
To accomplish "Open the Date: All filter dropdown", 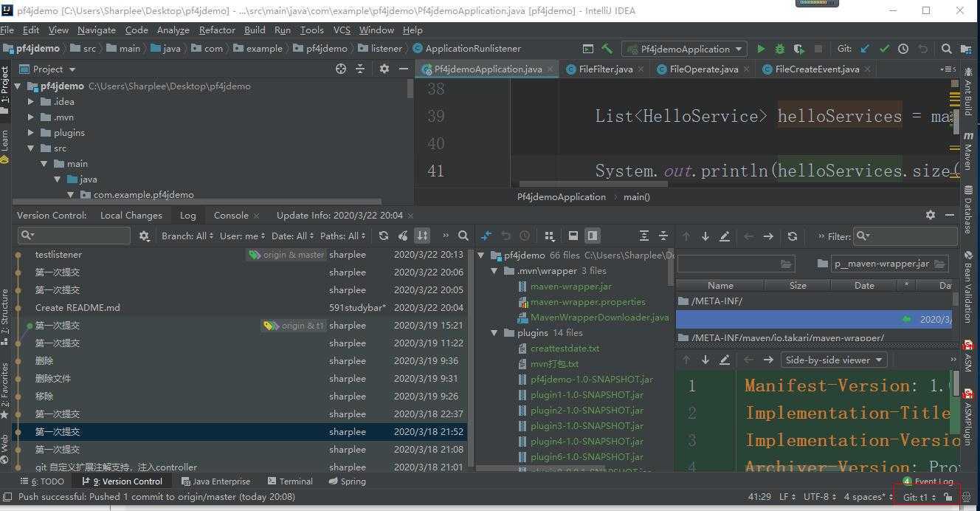I will [x=293, y=236].
